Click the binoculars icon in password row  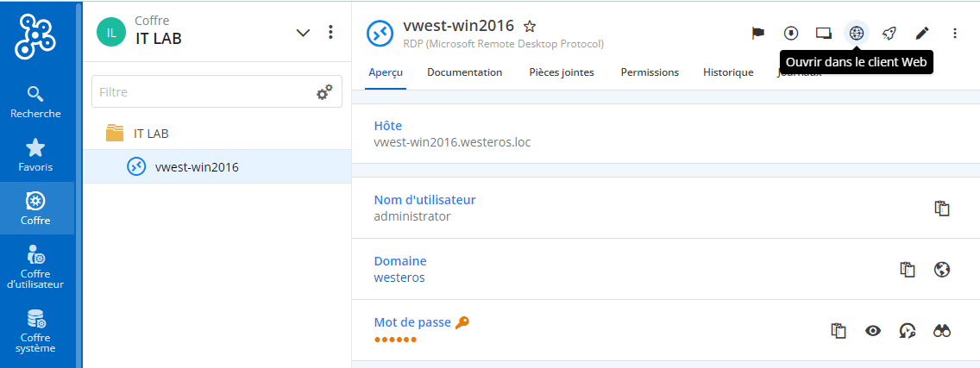point(942,331)
